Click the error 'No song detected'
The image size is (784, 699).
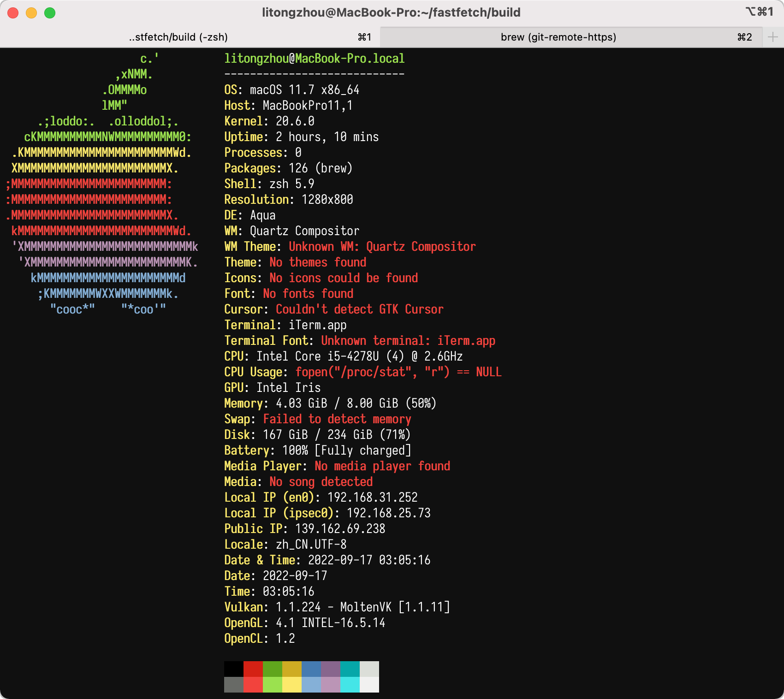click(x=321, y=482)
